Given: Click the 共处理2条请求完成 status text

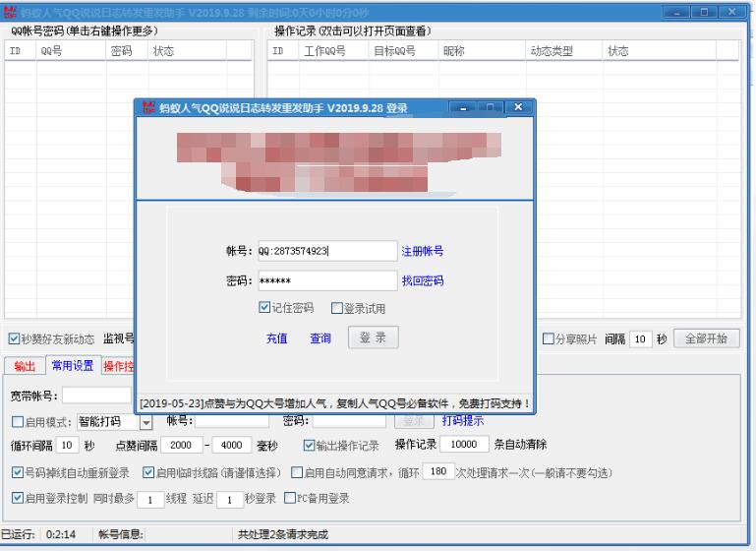Looking at the screenshot, I should tap(283, 534).
